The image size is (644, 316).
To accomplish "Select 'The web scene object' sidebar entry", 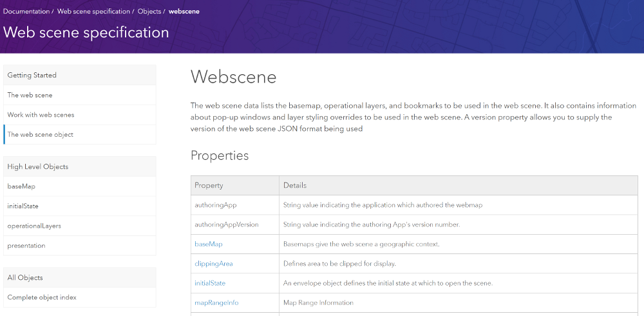I will point(41,135).
